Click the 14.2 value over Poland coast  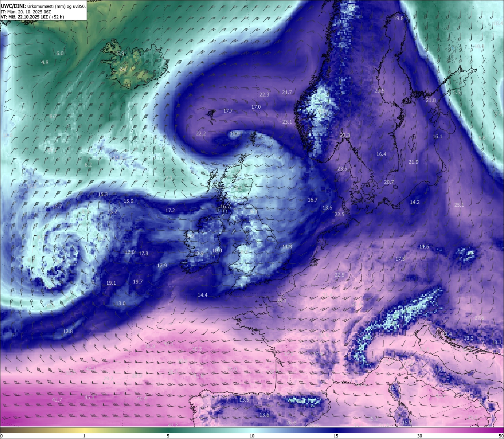pyautogui.click(x=415, y=202)
